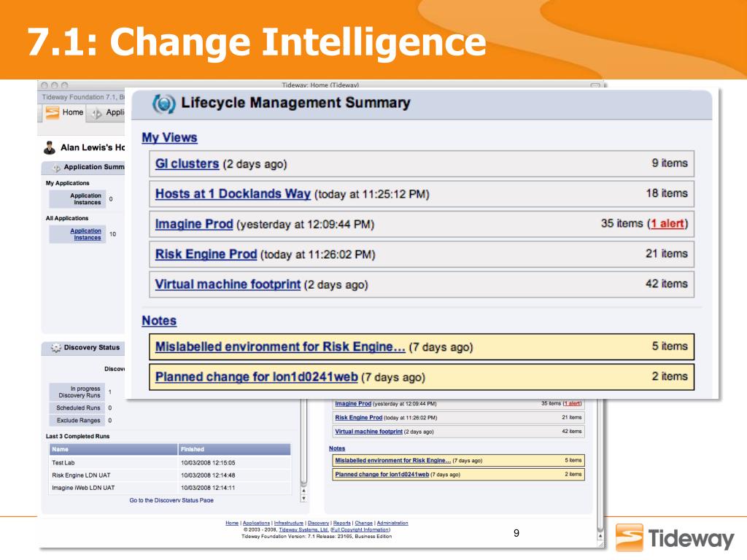
Task: Click Reports footer link
Action: coord(341,523)
